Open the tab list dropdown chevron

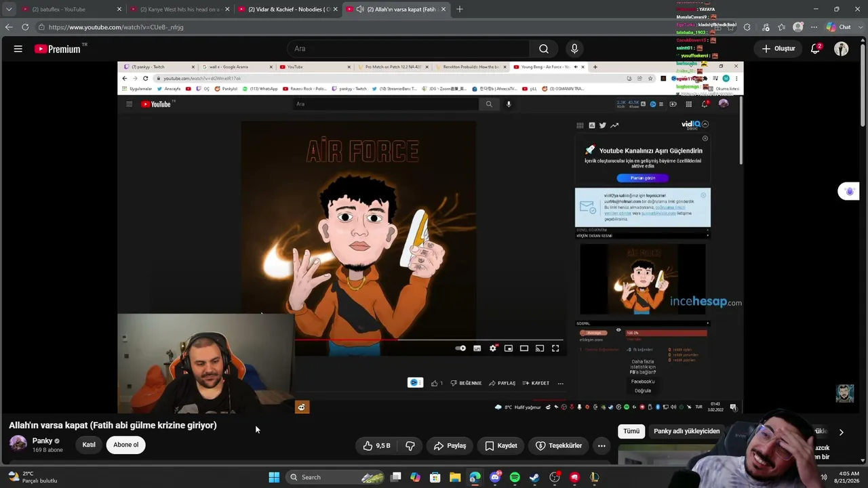(x=9, y=9)
